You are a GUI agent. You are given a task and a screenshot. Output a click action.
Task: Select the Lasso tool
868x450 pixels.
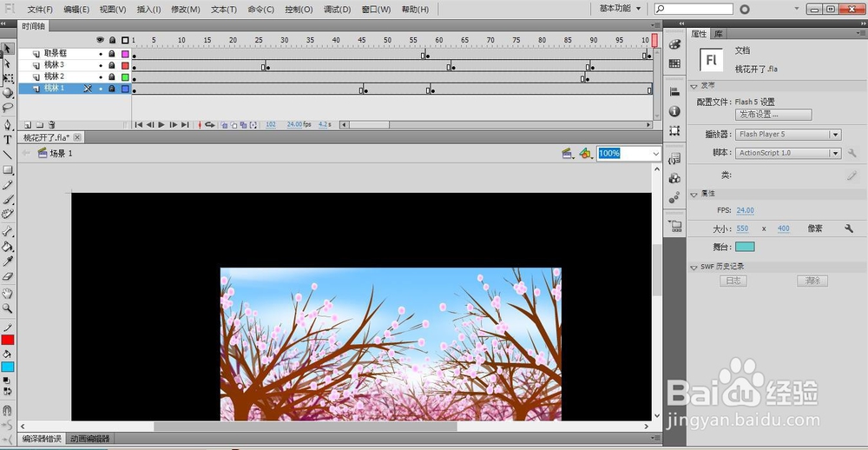7,107
